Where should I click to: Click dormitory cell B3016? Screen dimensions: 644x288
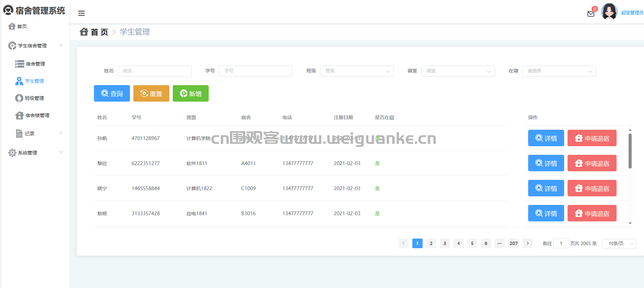point(248,214)
